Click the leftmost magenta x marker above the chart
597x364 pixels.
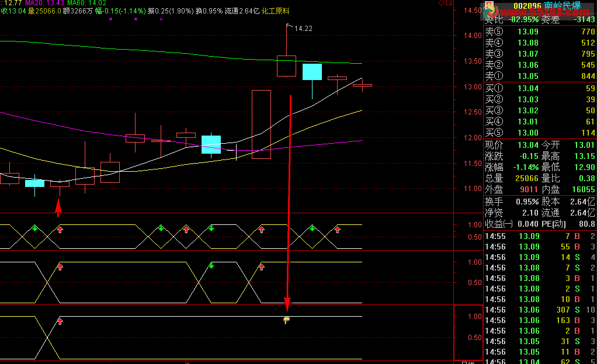[111, 19]
